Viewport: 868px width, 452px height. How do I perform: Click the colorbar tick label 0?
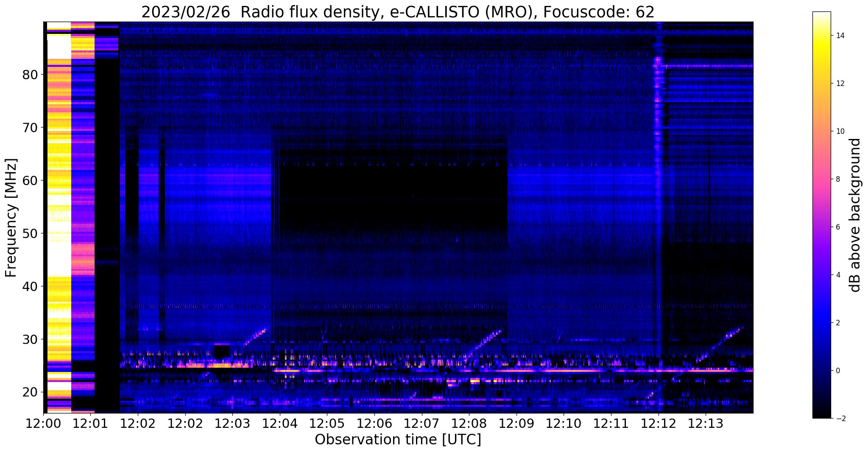pyautogui.click(x=837, y=371)
